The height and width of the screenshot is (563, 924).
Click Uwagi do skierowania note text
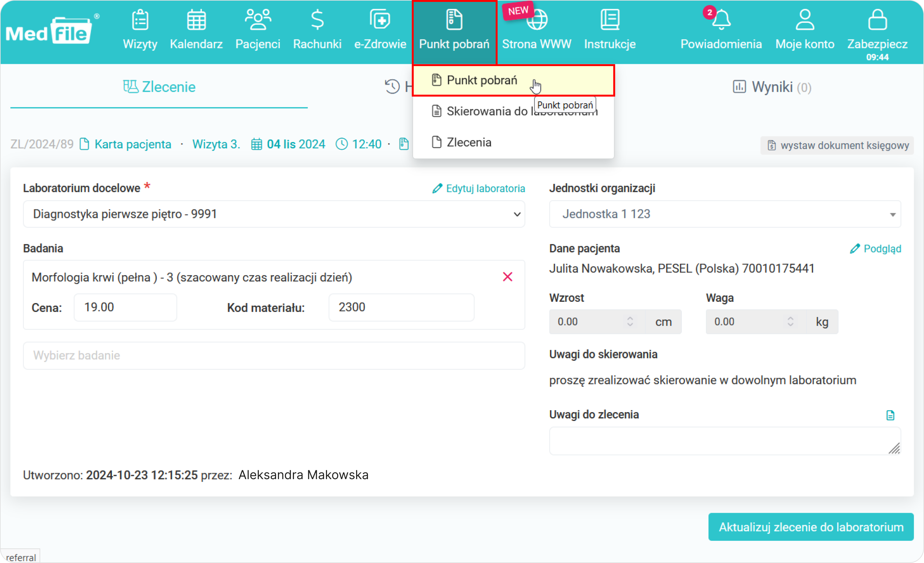(x=703, y=380)
